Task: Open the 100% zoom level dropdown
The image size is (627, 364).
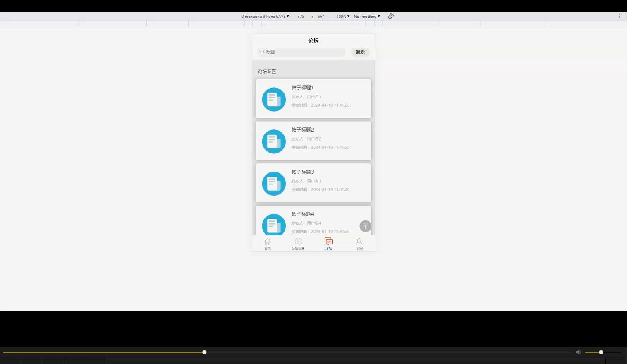Action: 342,16
